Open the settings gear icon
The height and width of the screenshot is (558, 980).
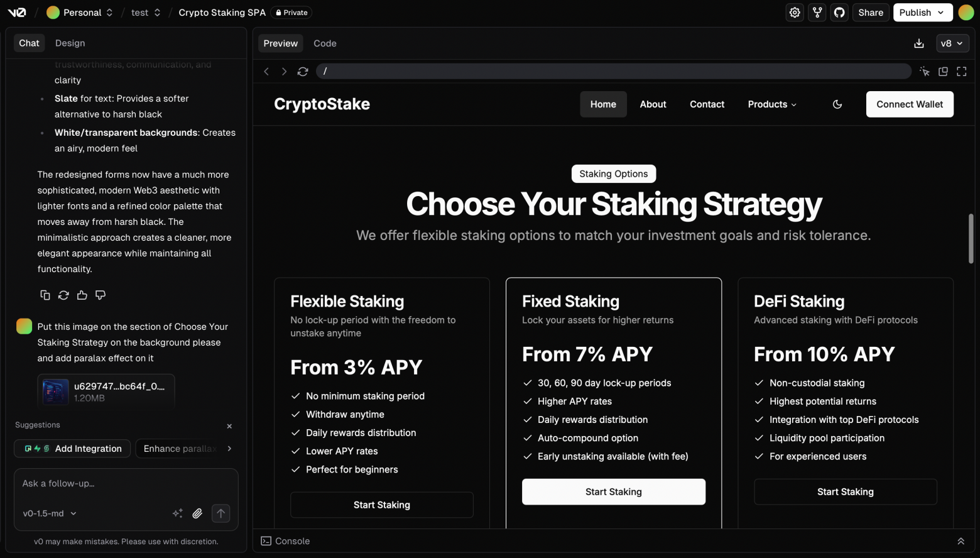pyautogui.click(x=795, y=13)
